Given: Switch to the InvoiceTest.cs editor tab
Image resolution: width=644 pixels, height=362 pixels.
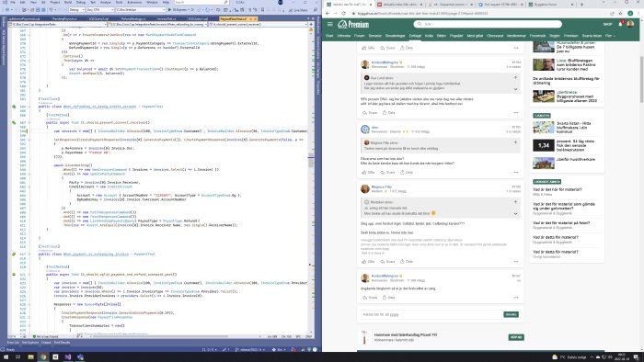Looking at the screenshot, I should (167, 19).
